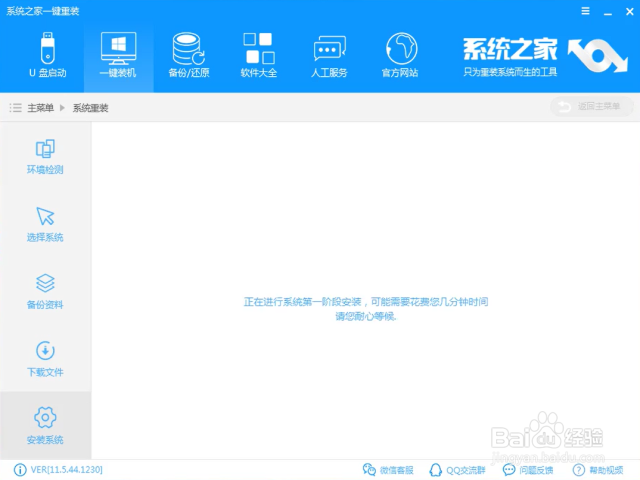This screenshot has width=640, height=480.
Task: Open the U盘启动 USB boot tool
Action: (x=48, y=55)
